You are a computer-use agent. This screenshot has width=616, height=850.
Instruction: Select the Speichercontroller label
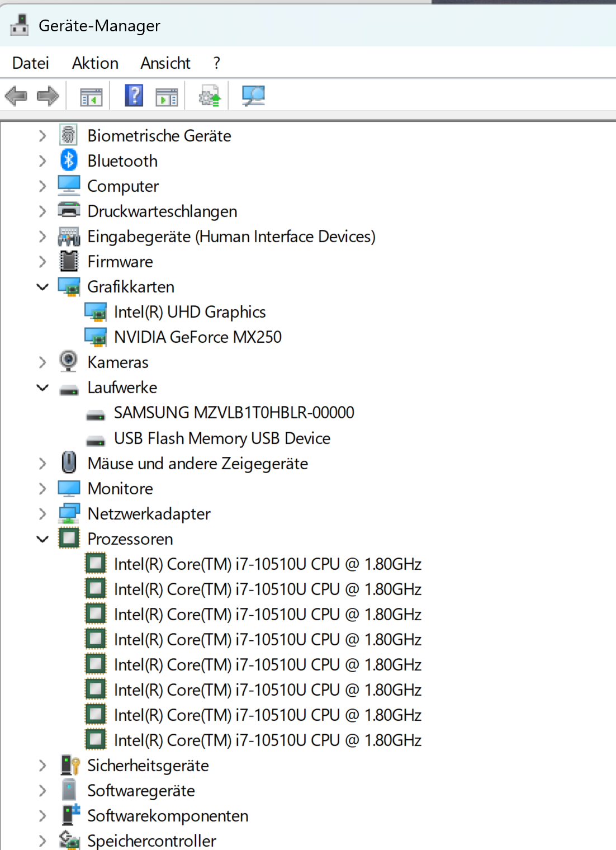click(151, 840)
